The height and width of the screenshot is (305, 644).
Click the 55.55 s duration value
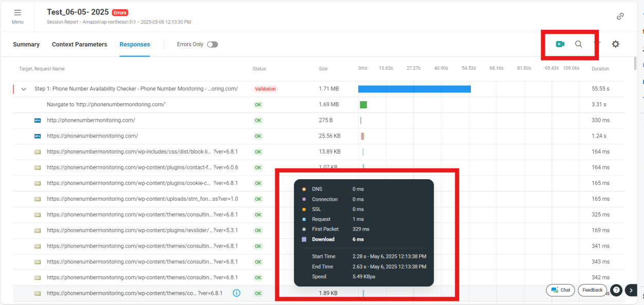coord(601,89)
